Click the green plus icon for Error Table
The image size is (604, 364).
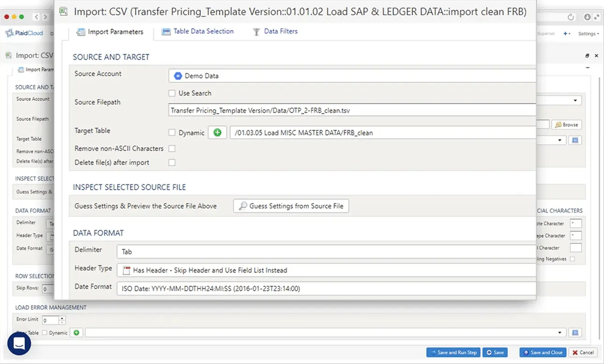77,333
